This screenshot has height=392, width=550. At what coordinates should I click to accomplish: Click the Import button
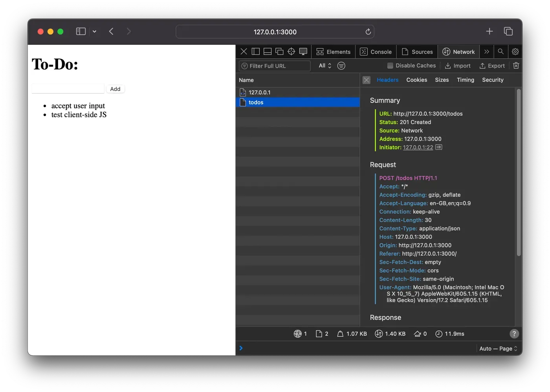[x=458, y=66]
